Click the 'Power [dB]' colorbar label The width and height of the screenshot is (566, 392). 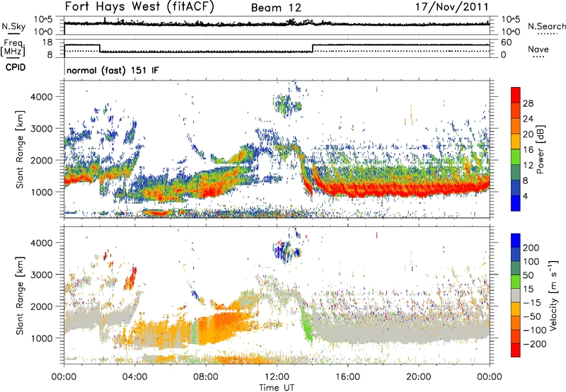click(x=541, y=149)
